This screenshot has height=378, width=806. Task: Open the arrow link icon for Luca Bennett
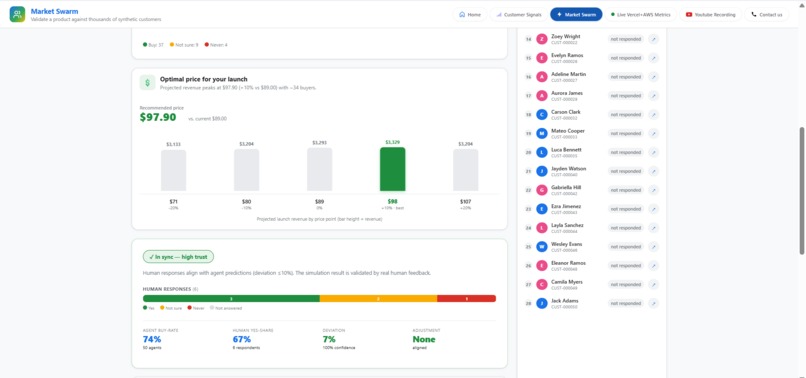tap(653, 152)
